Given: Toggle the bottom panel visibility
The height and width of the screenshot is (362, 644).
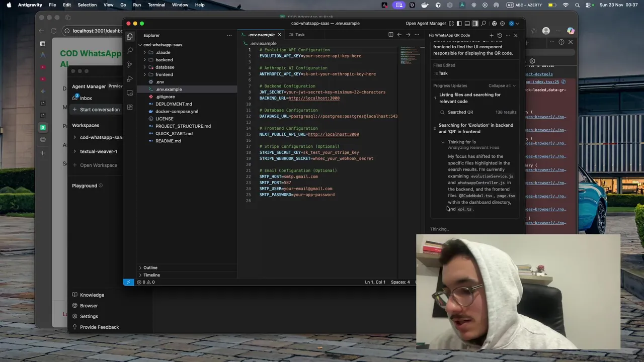Looking at the screenshot, I should 467,23.
